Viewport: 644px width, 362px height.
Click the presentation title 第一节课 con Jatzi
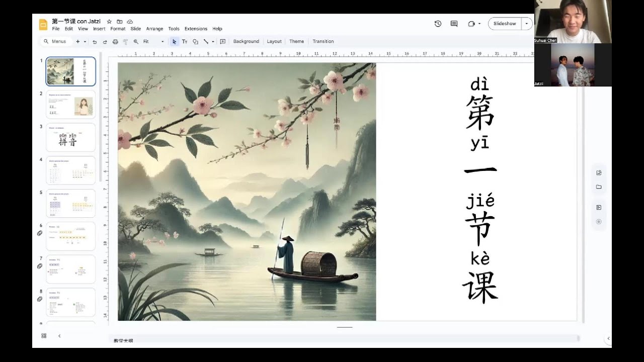(x=76, y=22)
